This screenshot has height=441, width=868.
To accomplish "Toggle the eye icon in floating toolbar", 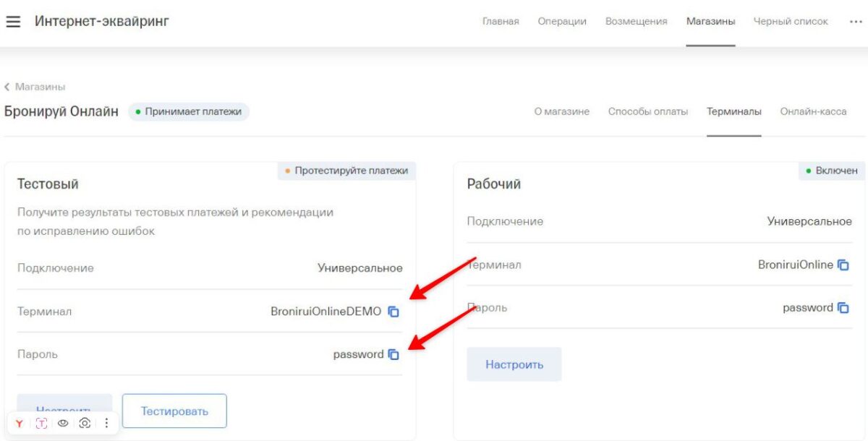I will (63, 424).
